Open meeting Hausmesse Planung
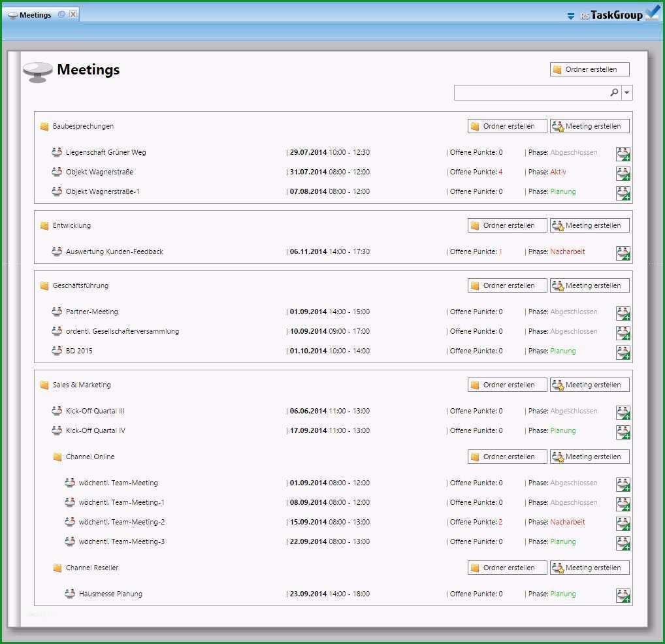This screenshot has height=644, width=665. [110, 594]
